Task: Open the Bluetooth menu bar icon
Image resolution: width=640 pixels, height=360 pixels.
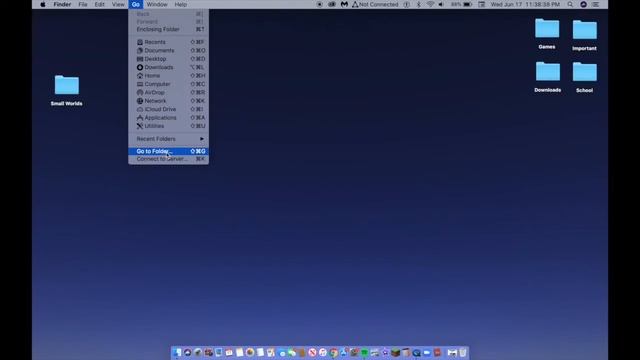Action: pos(418,4)
